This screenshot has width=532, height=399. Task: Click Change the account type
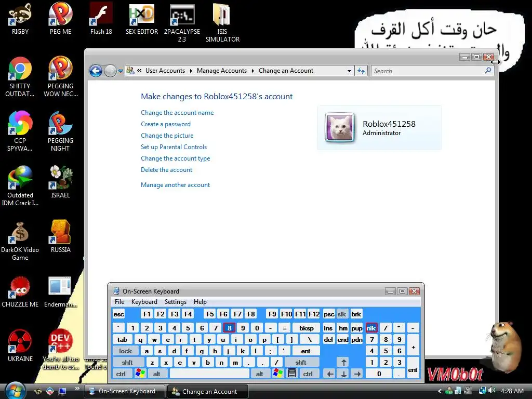pyautogui.click(x=176, y=158)
